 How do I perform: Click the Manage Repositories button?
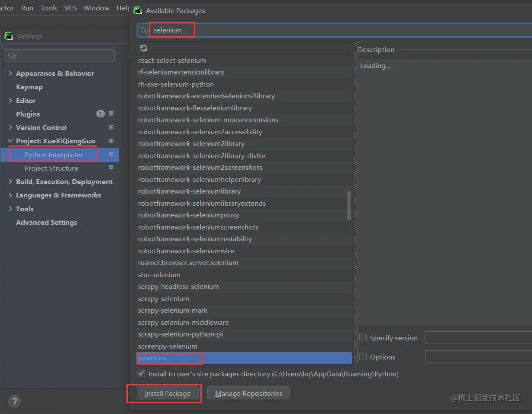248,393
